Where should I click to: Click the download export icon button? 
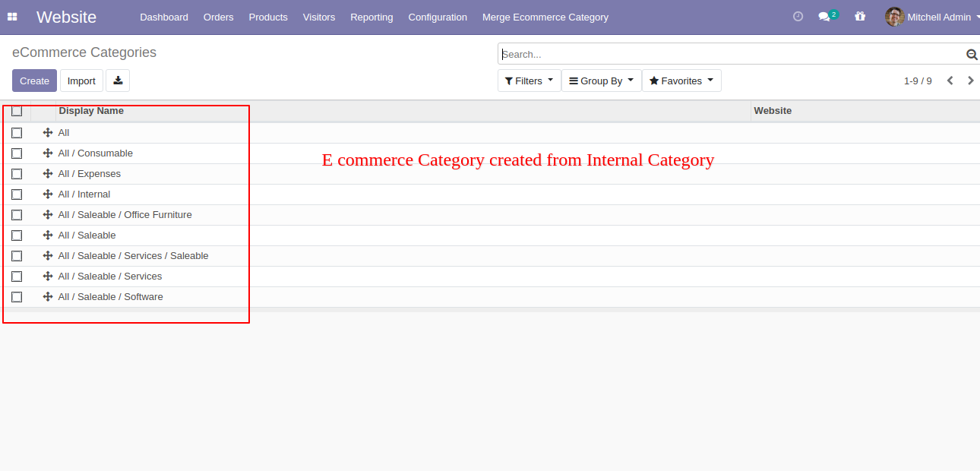pyautogui.click(x=118, y=81)
